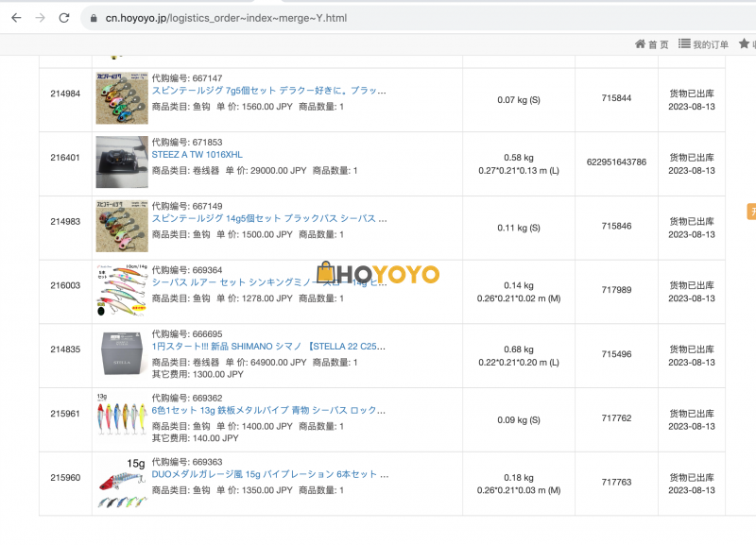Click the STEEZ reel thumbnail image
The height and width of the screenshot is (545, 756).
[x=122, y=162]
